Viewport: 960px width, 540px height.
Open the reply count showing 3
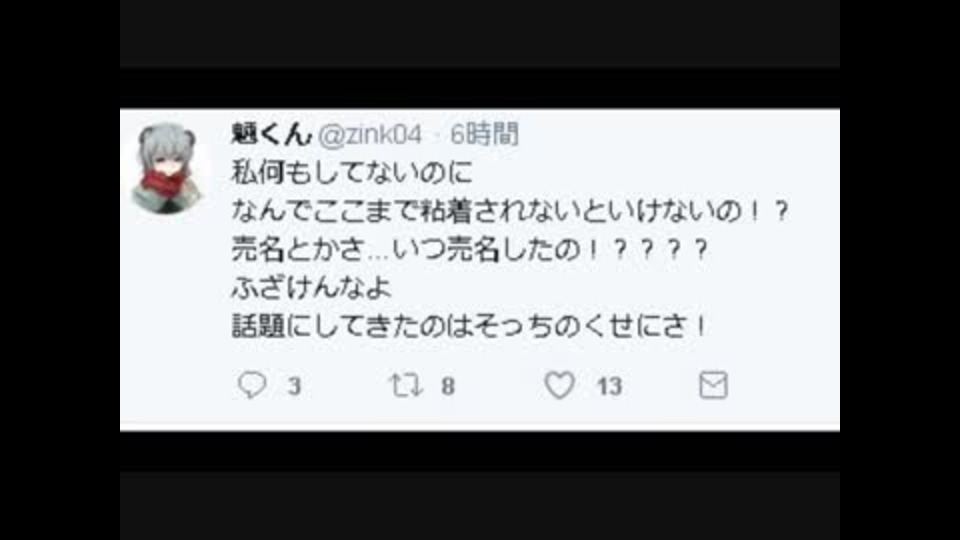[294, 386]
